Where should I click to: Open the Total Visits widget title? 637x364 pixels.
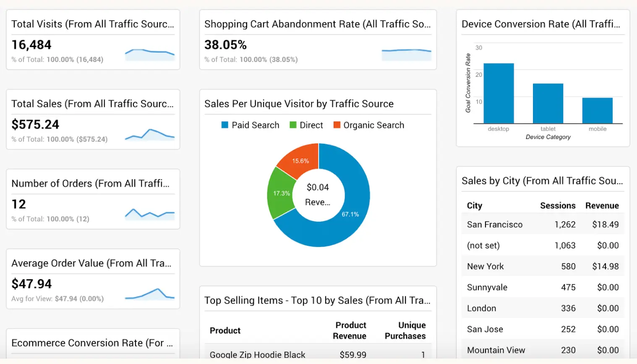coord(92,24)
